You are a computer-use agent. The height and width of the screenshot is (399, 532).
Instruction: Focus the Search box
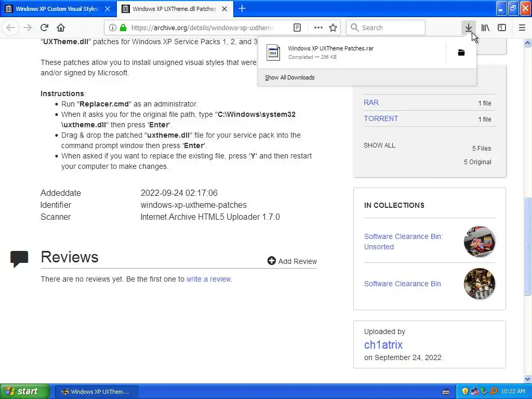[x=386, y=28]
